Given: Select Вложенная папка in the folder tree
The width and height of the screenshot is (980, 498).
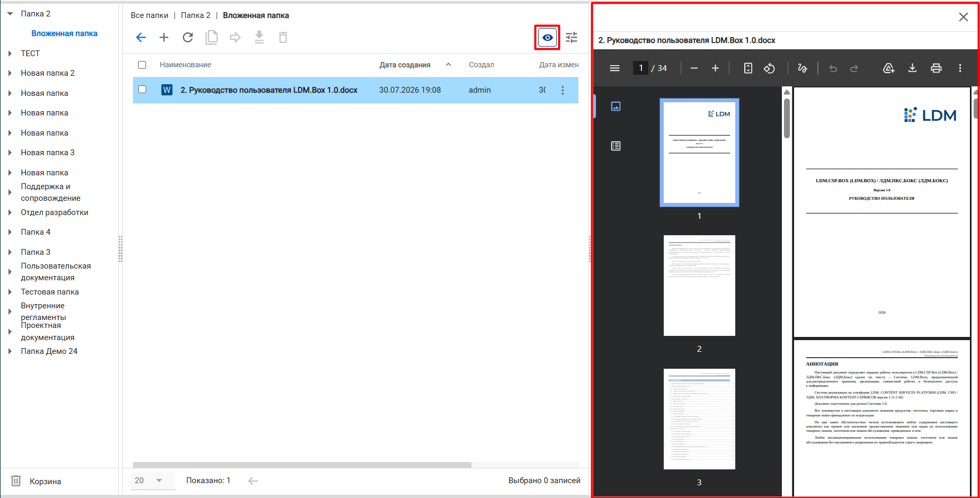Looking at the screenshot, I should coord(64,33).
